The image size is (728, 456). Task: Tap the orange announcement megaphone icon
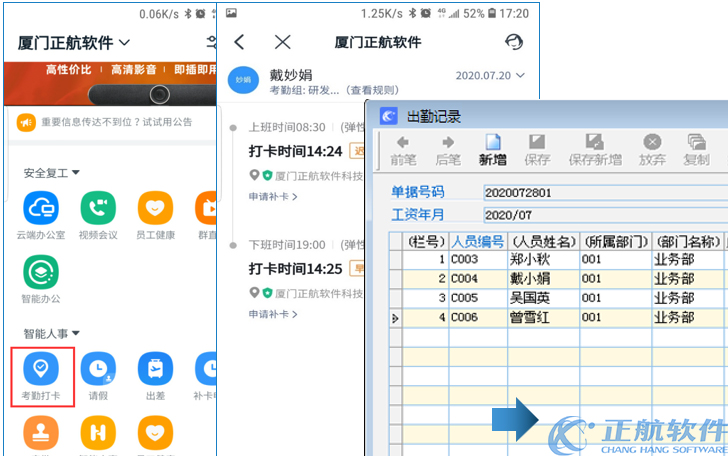click(26, 123)
